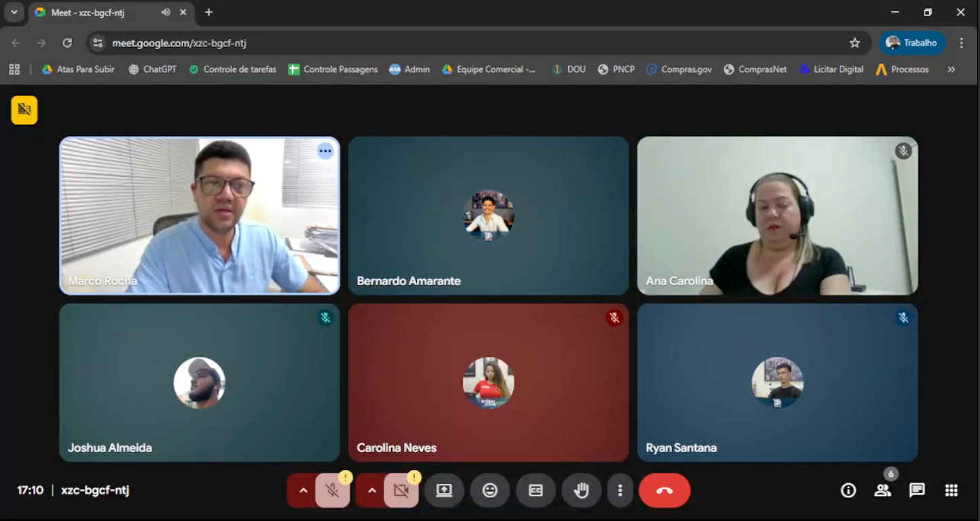The image size is (980, 521).
Task: Turn on closed captions
Action: click(535, 490)
